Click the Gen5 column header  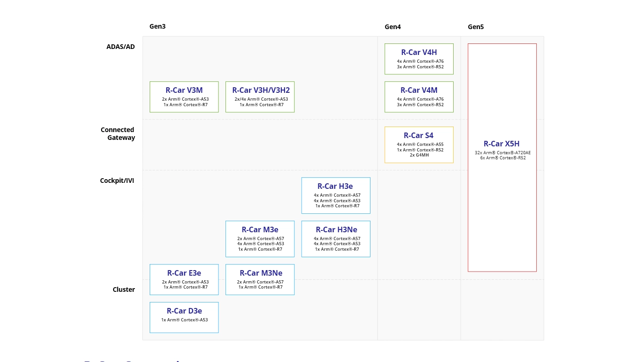[476, 27]
